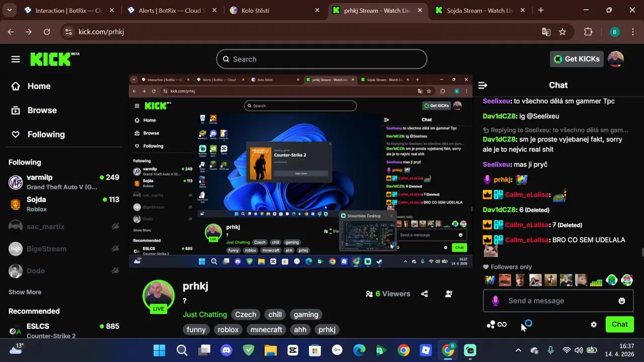Image resolution: width=644 pixels, height=362 pixels.
Task: Select the funny tag
Action: click(x=196, y=330)
